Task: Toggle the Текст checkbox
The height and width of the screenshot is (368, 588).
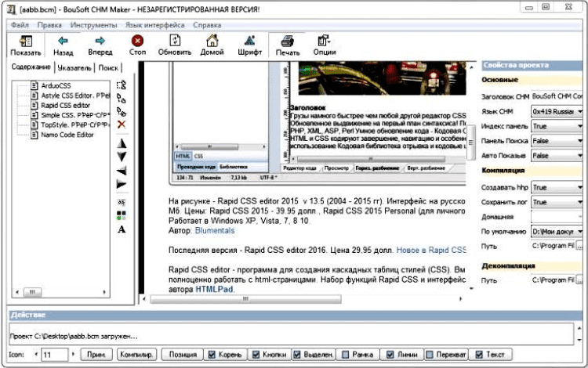Action: 479,354
